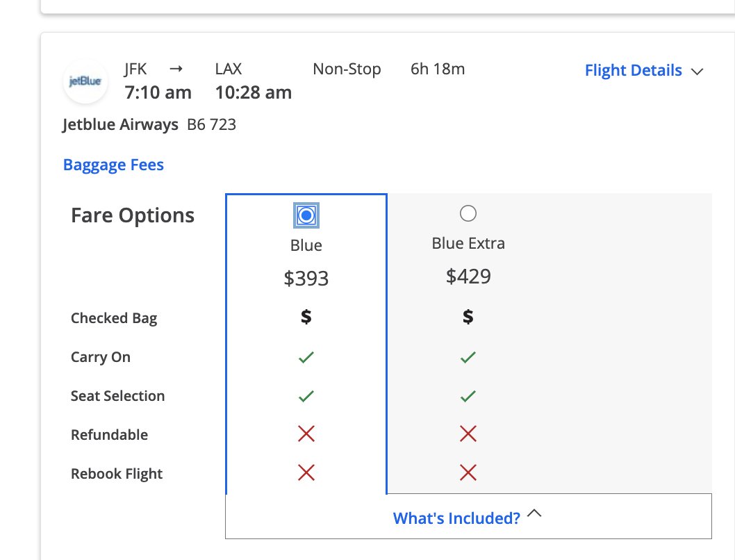
Task: Click the Blue fare carry on checkmark
Action: point(306,357)
